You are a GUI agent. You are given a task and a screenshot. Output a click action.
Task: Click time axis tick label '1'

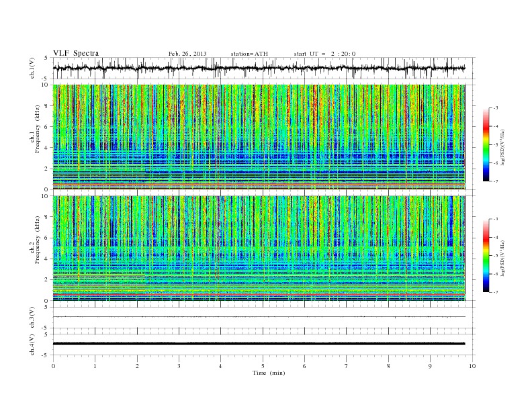95,366
